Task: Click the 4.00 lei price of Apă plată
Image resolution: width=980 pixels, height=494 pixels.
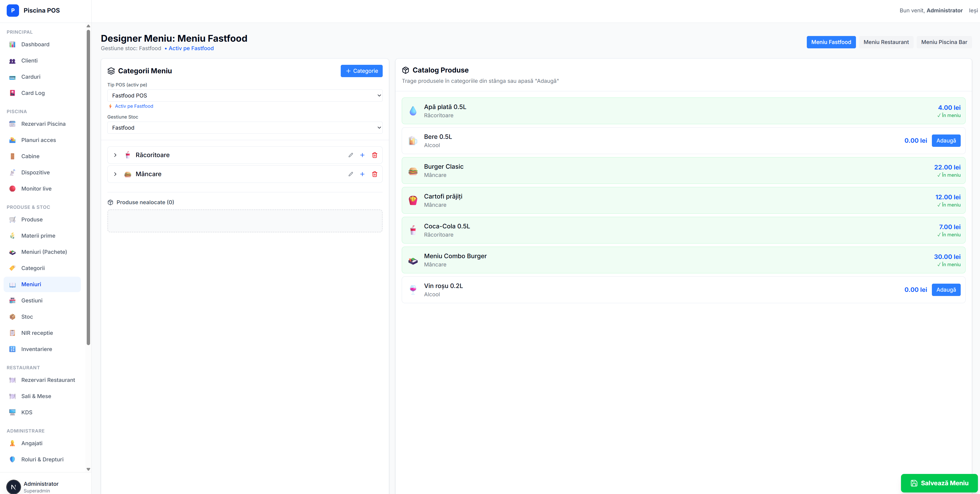Action: [949, 107]
